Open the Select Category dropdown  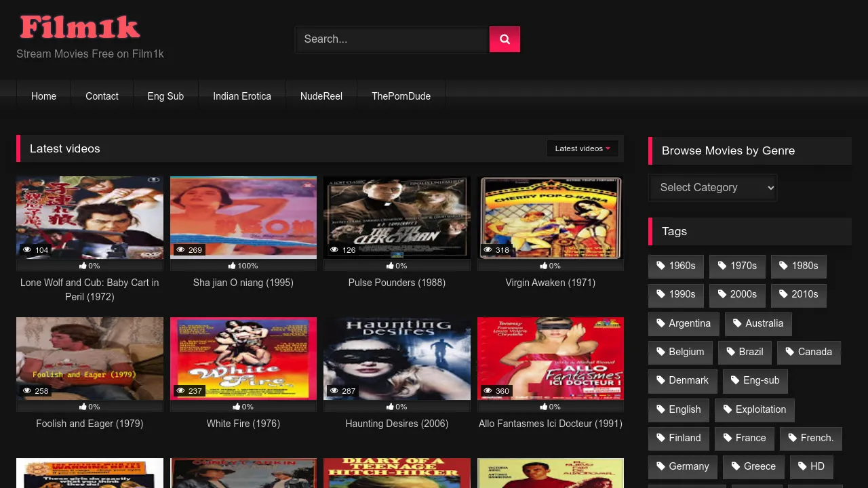tap(712, 187)
